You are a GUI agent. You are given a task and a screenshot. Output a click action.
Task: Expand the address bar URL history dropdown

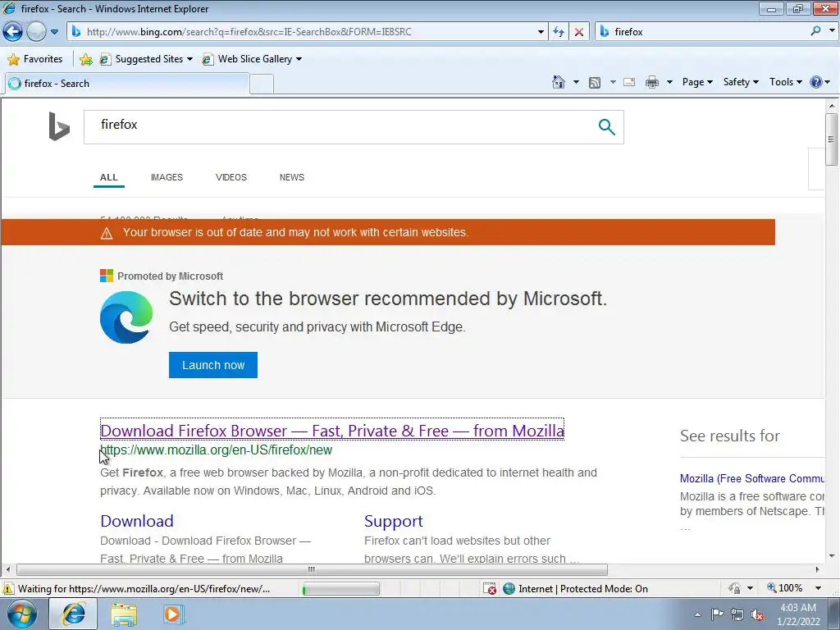(541, 32)
